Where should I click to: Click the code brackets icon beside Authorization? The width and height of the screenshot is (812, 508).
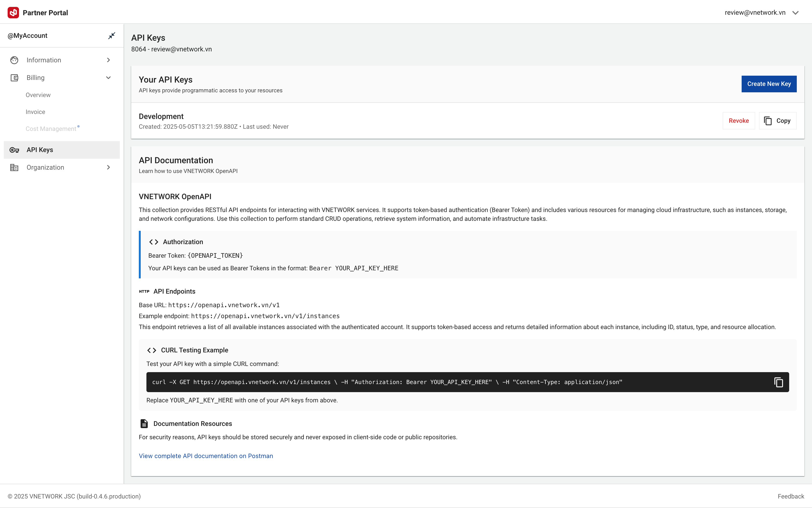click(154, 242)
